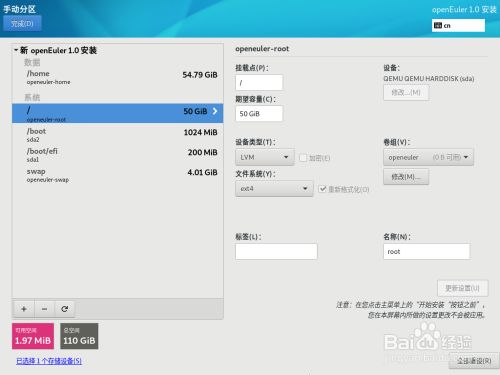Toggle the reformat checkbox next to ext4
500x375 pixels.
pos(322,189)
